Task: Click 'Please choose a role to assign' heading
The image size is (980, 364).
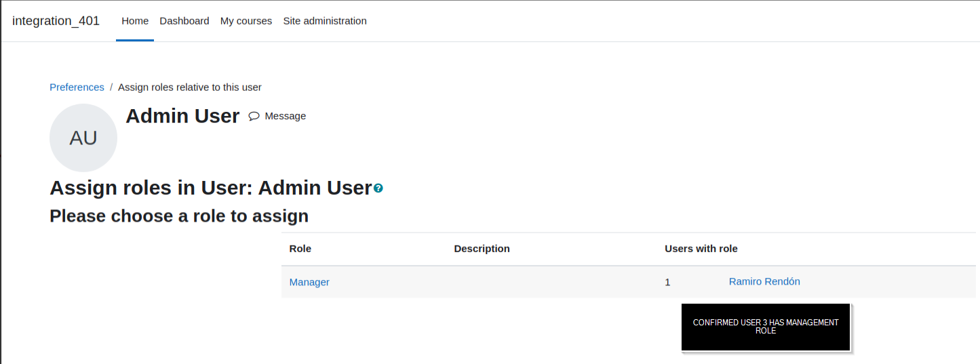Action: click(179, 216)
